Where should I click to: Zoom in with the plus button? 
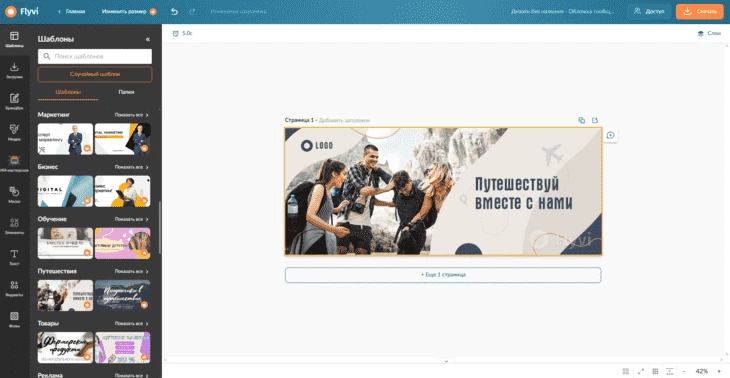pyautogui.click(x=719, y=371)
